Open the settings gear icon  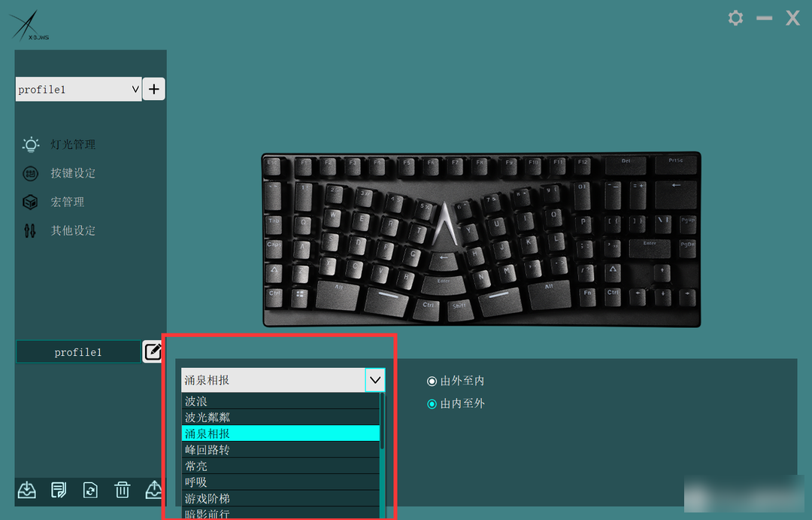(735, 18)
